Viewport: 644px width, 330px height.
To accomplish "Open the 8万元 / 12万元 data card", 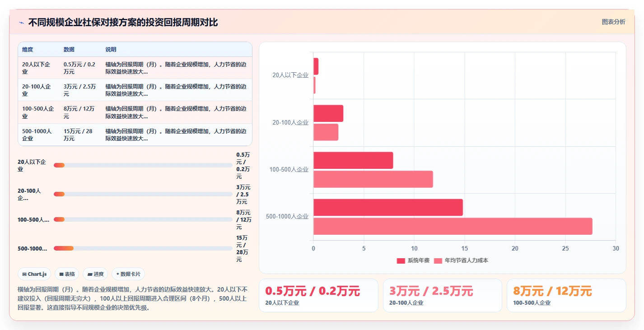I will tap(566, 295).
